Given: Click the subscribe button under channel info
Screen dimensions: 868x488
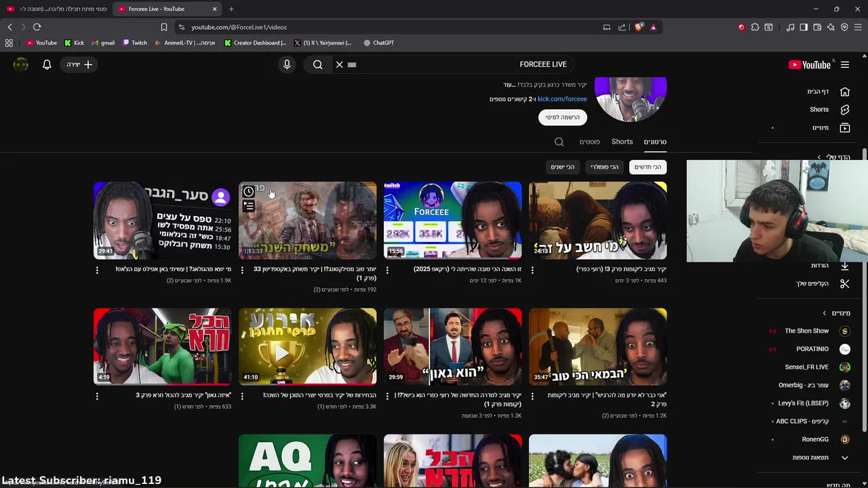Looking at the screenshot, I should pyautogui.click(x=563, y=117).
